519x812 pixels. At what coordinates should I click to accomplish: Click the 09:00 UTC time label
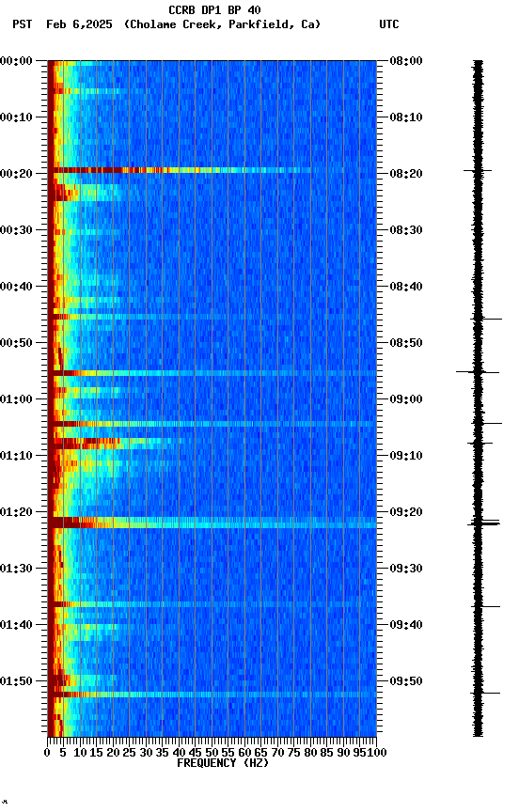[406, 399]
